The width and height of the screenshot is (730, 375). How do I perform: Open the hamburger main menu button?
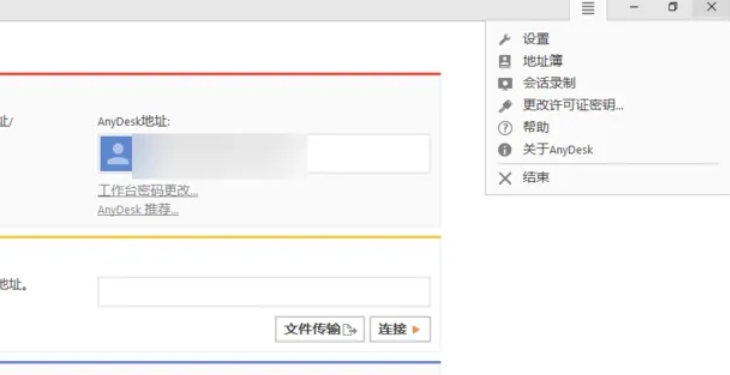click(588, 8)
